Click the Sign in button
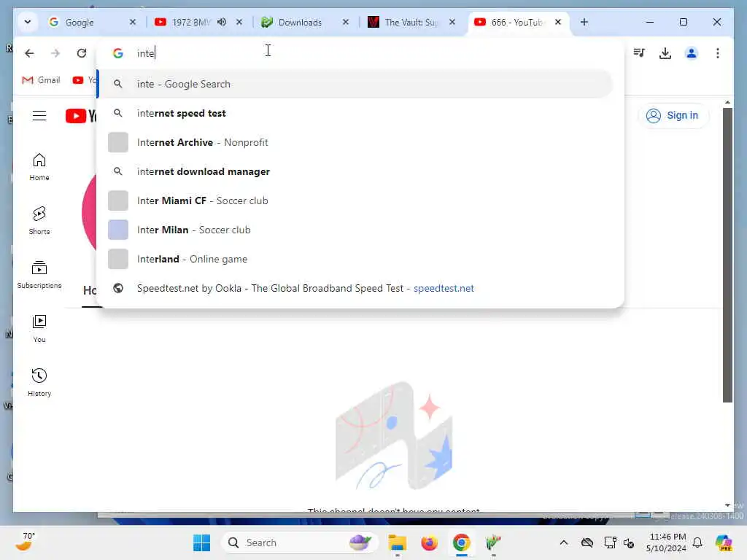The image size is (747, 560). [672, 115]
